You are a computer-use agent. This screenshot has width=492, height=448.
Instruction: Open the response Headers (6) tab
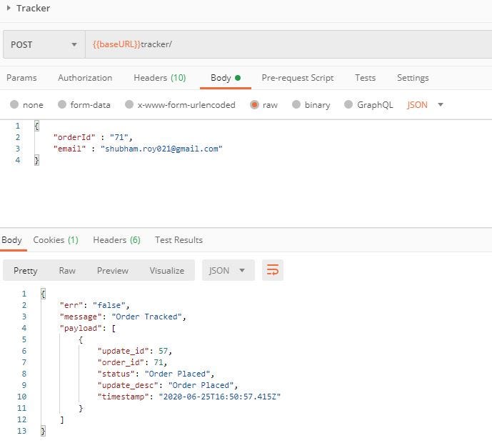(x=116, y=240)
